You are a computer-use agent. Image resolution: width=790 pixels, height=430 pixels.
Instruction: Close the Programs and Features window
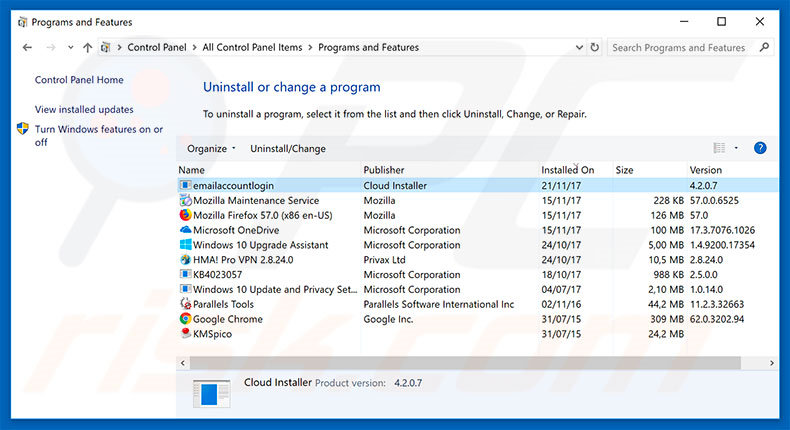(760, 22)
